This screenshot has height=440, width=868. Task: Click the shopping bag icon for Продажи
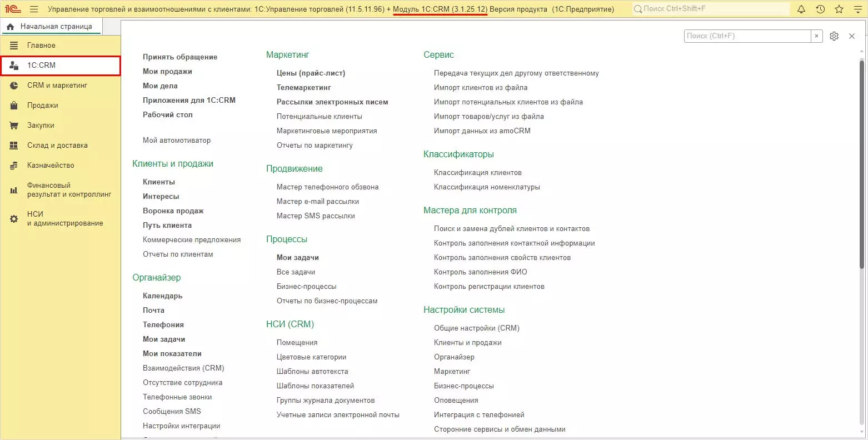[x=14, y=106]
